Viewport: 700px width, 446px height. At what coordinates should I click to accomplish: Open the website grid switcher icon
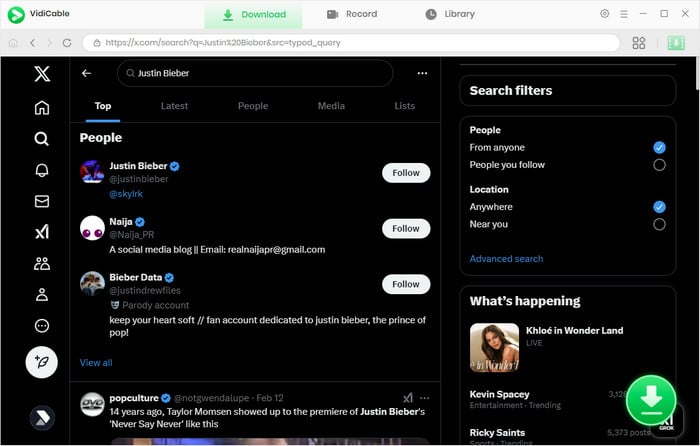tap(639, 43)
